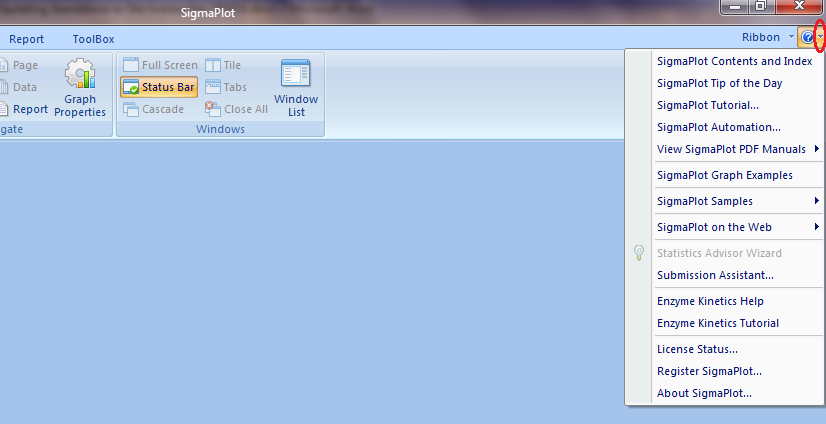Click the Help menu dropdown arrow
Viewport: 826px width, 424px height.
[x=820, y=38]
